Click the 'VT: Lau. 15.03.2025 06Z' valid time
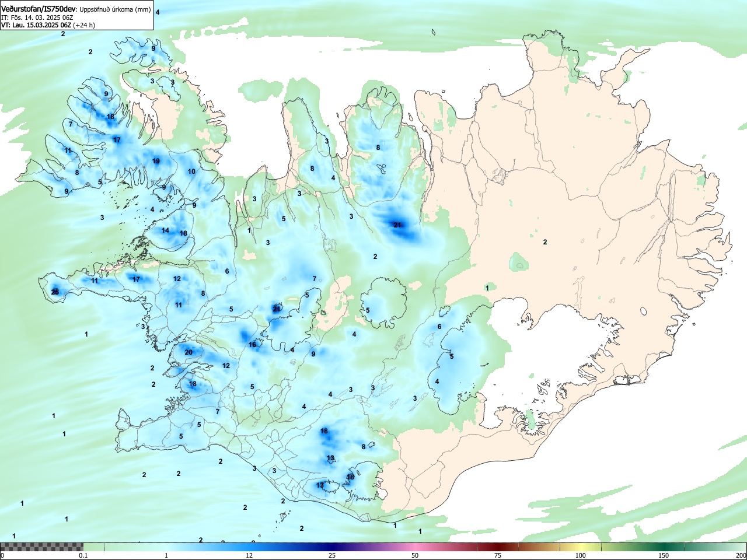 click(36, 25)
